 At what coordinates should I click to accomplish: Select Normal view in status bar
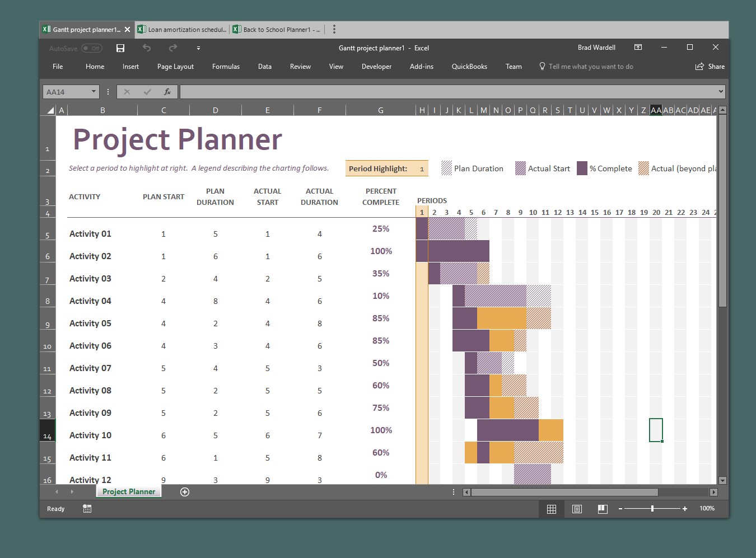(x=551, y=509)
